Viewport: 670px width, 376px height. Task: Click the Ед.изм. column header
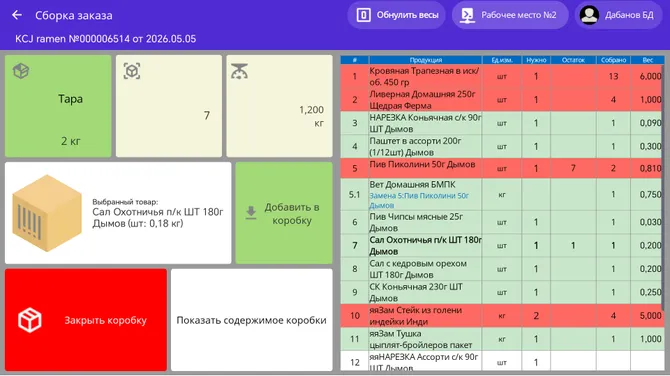pyautogui.click(x=502, y=60)
